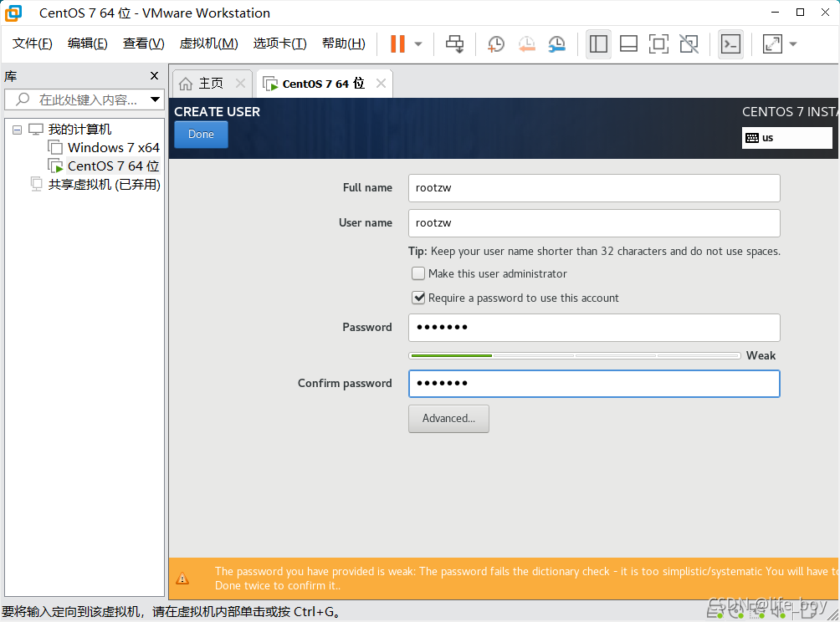Close the 库 library panel
Screen dimensions: 840x622
(x=154, y=75)
